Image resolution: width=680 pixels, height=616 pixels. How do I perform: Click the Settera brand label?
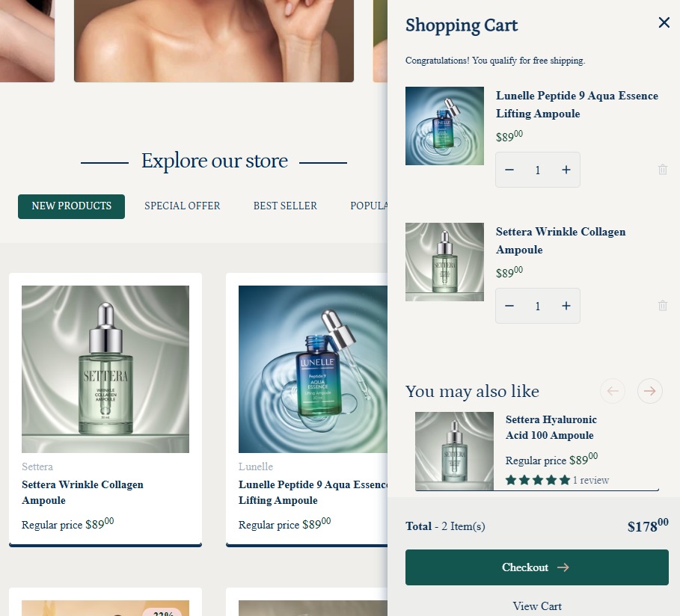37,467
